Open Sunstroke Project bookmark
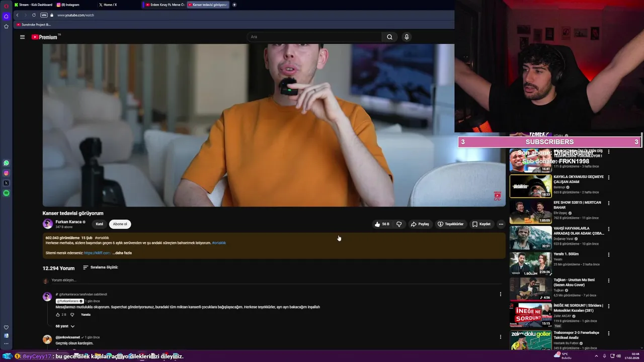 click(34, 25)
